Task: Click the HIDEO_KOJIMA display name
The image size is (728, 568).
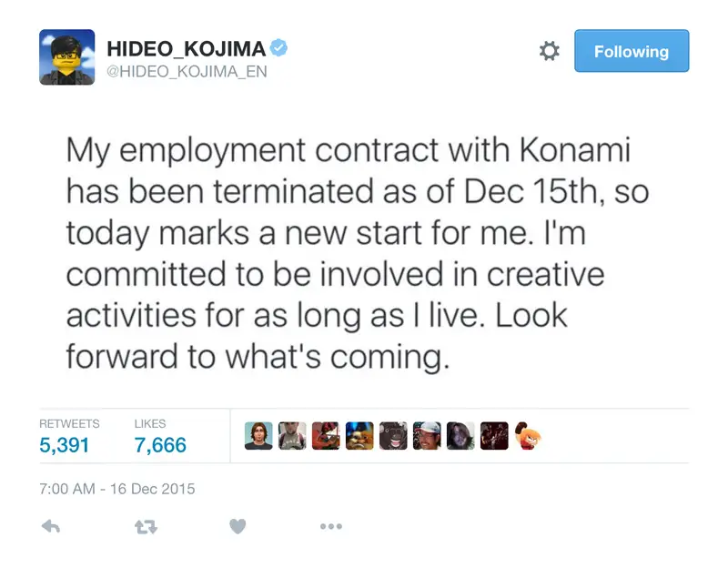Action: click(187, 48)
